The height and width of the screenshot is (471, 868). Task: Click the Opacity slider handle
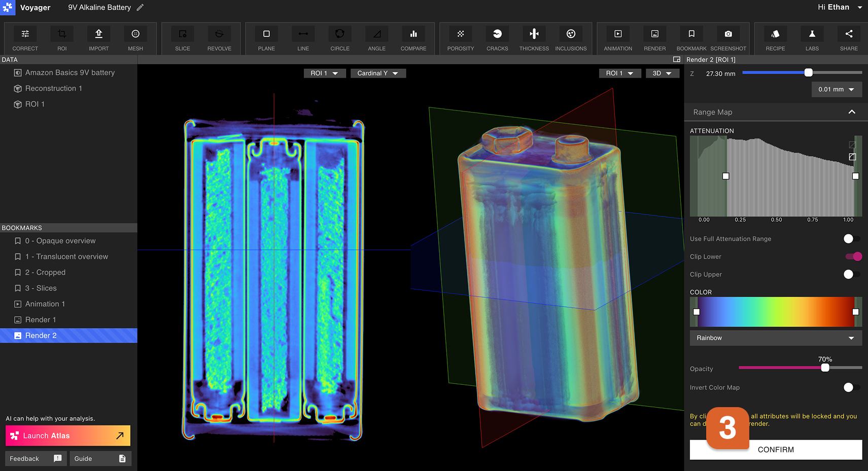tap(825, 368)
